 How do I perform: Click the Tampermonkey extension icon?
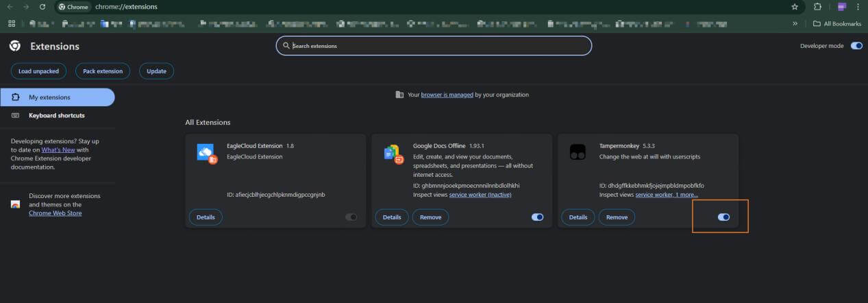pyautogui.click(x=578, y=152)
